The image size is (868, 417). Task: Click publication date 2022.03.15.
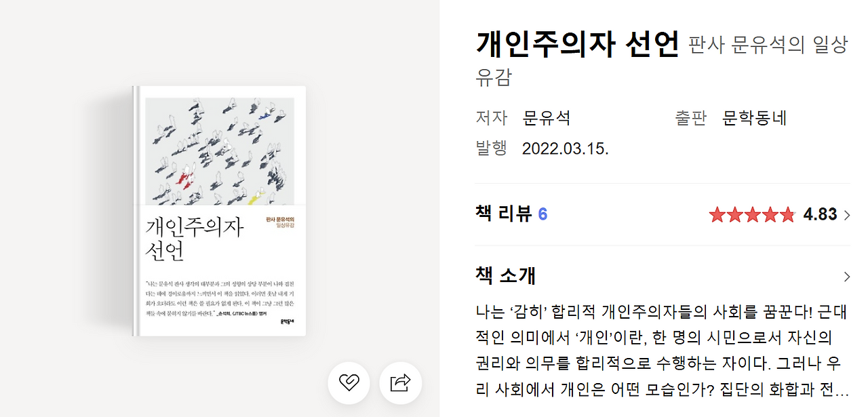click(x=566, y=148)
